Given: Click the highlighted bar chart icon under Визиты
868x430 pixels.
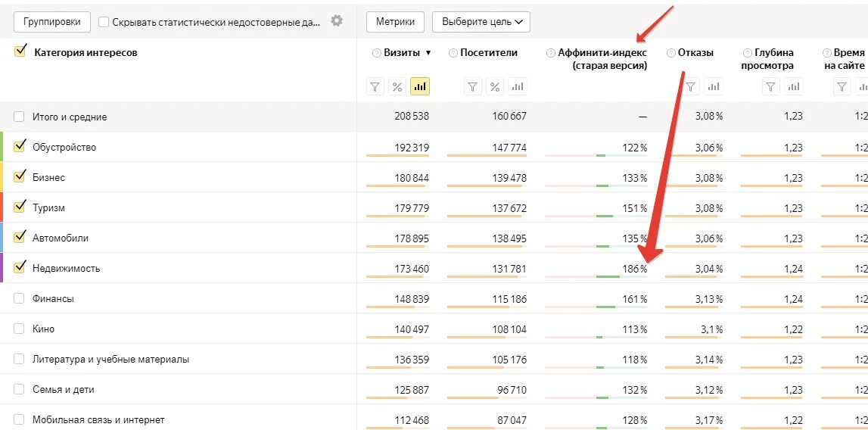Looking at the screenshot, I should point(420,87).
